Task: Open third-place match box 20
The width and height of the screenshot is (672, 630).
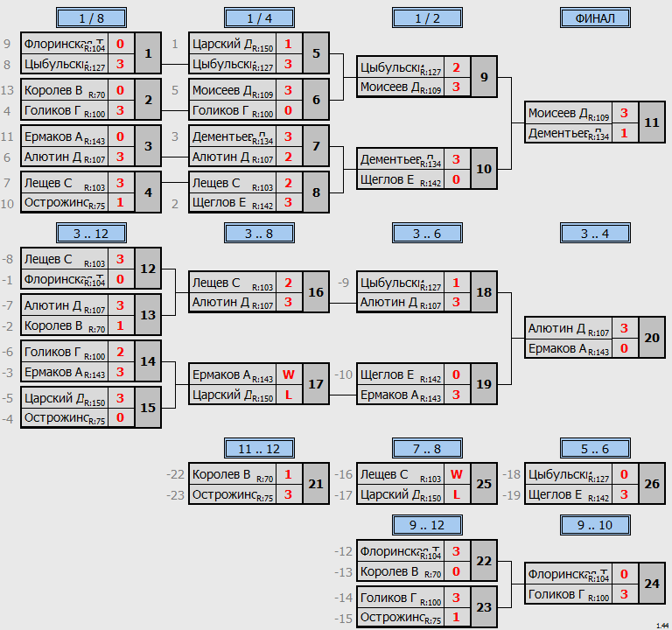Action: tap(652, 338)
